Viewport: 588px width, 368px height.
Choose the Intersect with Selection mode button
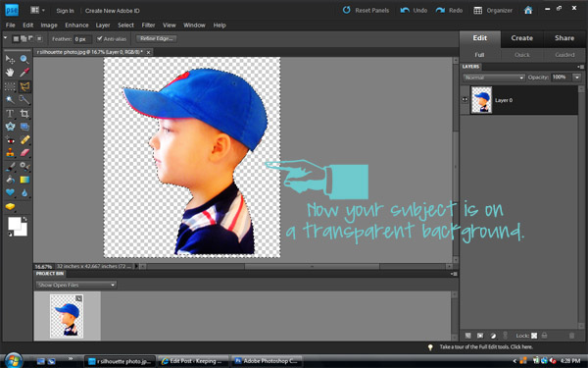point(39,38)
